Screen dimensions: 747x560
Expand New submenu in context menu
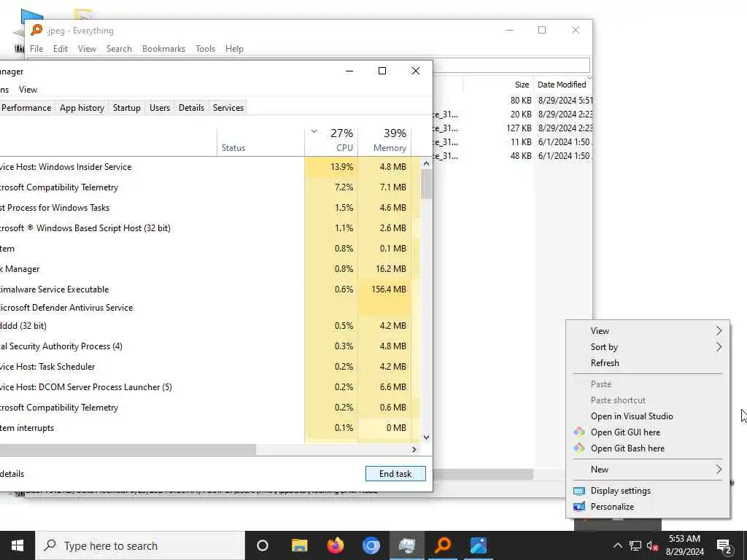click(x=648, y=470)
